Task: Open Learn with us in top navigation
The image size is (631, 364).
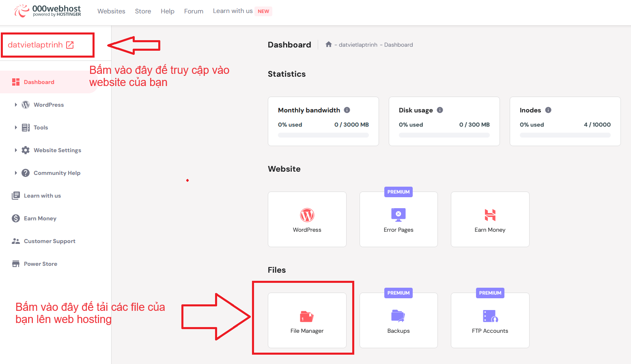Action: click(233, 11)
